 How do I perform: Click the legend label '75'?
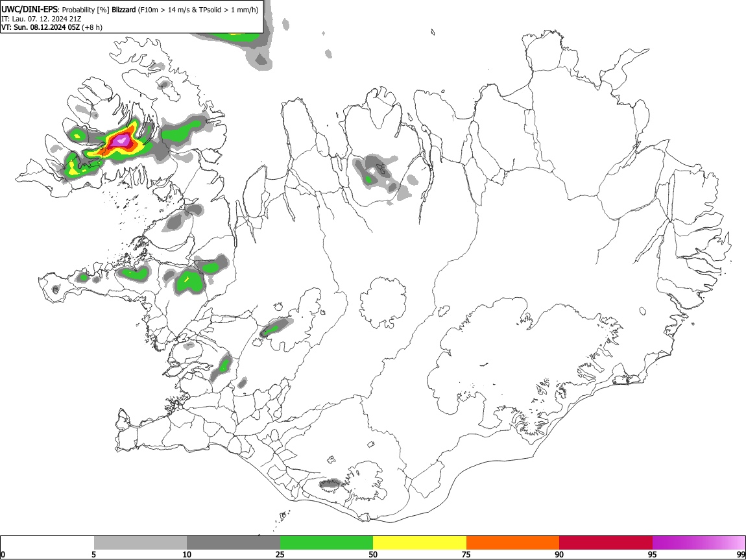click(466, 554)
